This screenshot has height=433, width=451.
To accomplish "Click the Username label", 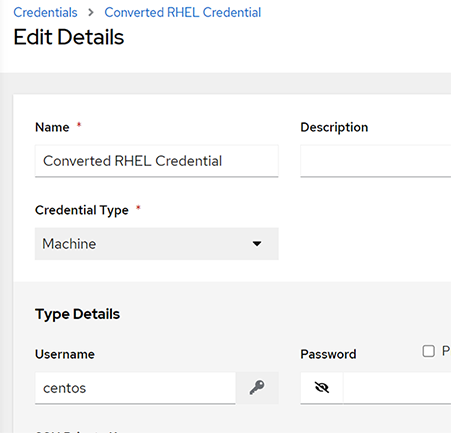I will [x=65, y=354].
